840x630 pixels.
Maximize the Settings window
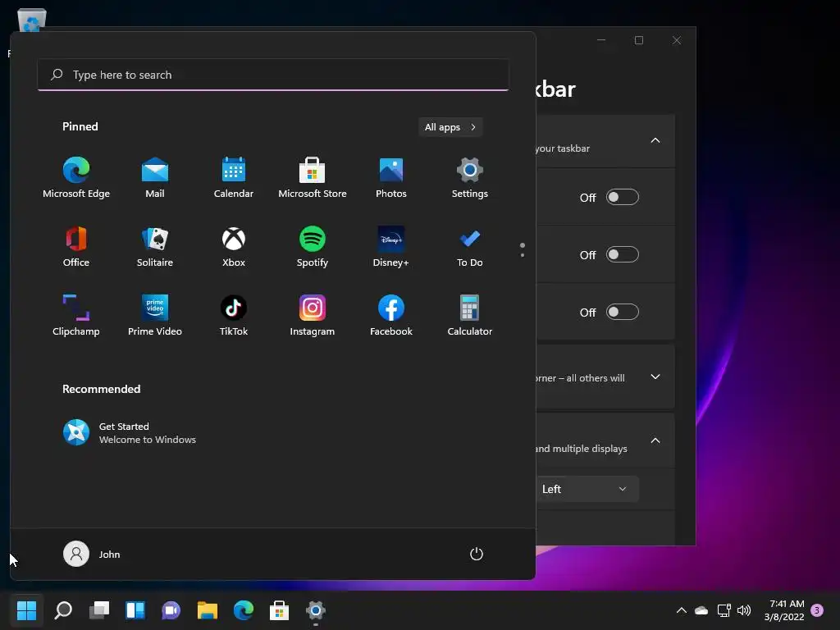click(x=638, y=40)
